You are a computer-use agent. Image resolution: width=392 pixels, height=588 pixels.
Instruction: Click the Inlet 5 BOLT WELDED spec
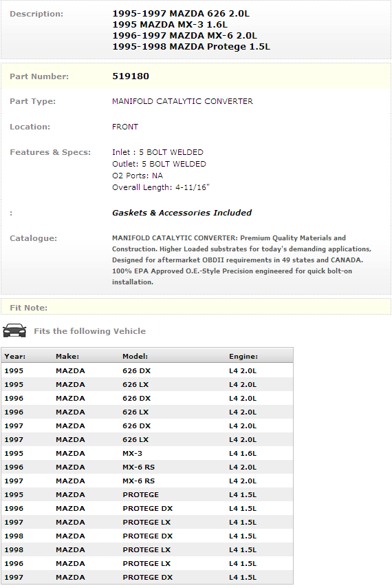(x=157, y=152)
